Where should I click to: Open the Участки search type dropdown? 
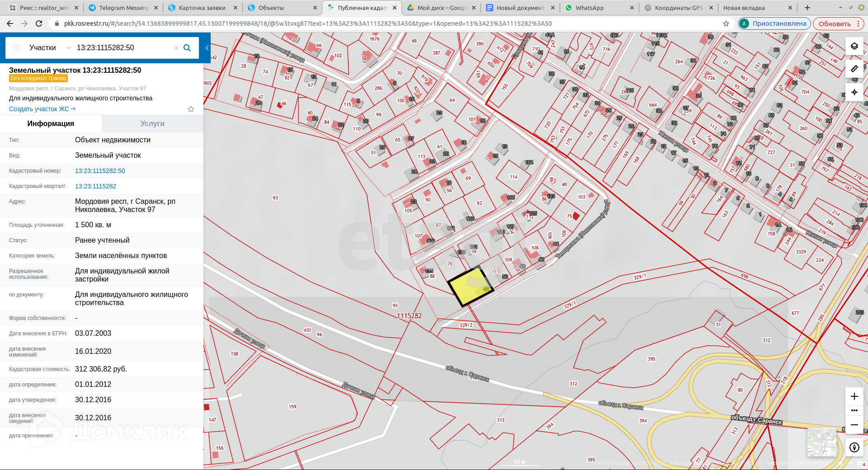point(49,48)
